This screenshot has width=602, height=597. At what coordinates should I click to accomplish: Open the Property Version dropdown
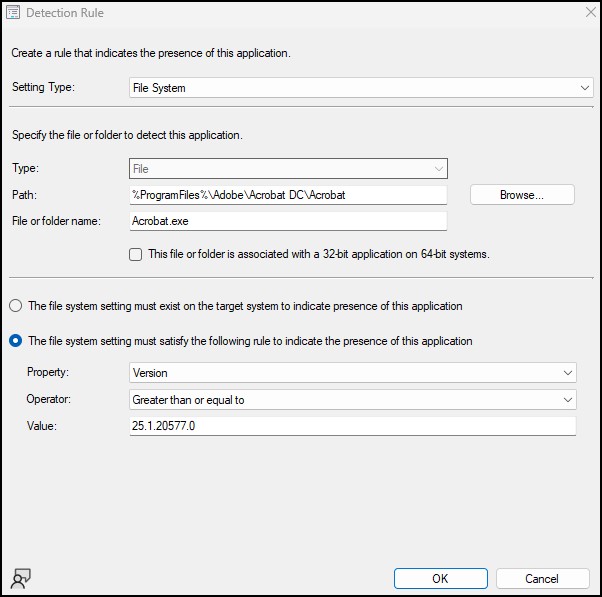[x=352, y=373]
